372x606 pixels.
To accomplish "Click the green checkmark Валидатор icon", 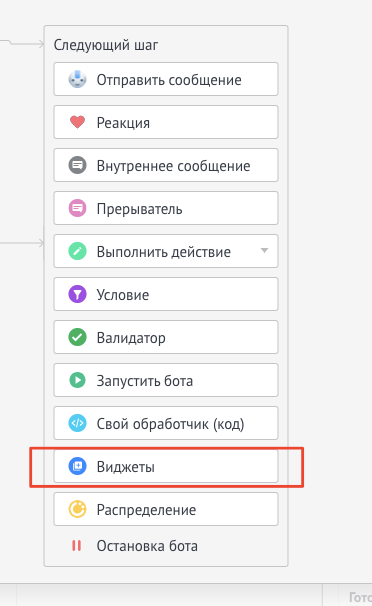I will click(x=77, y=337).
